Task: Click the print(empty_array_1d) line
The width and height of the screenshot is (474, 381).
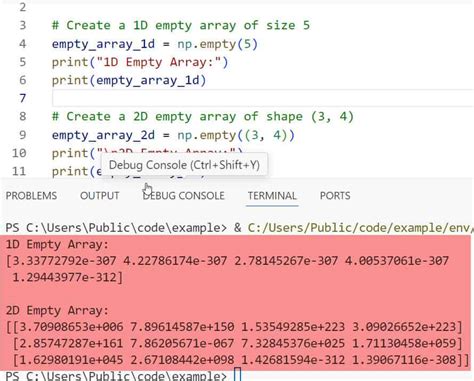Action: 129,80
